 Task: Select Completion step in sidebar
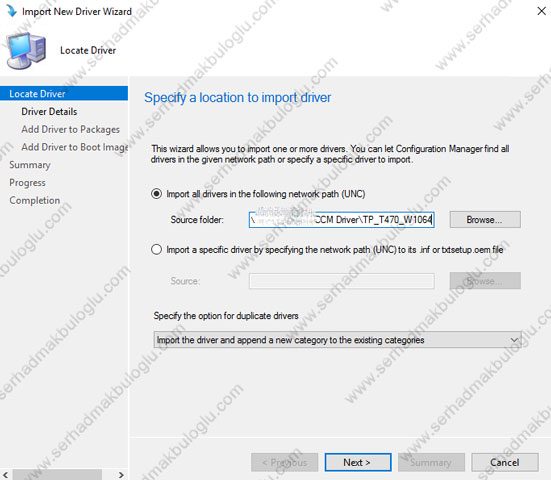click(x=34, y=201)
